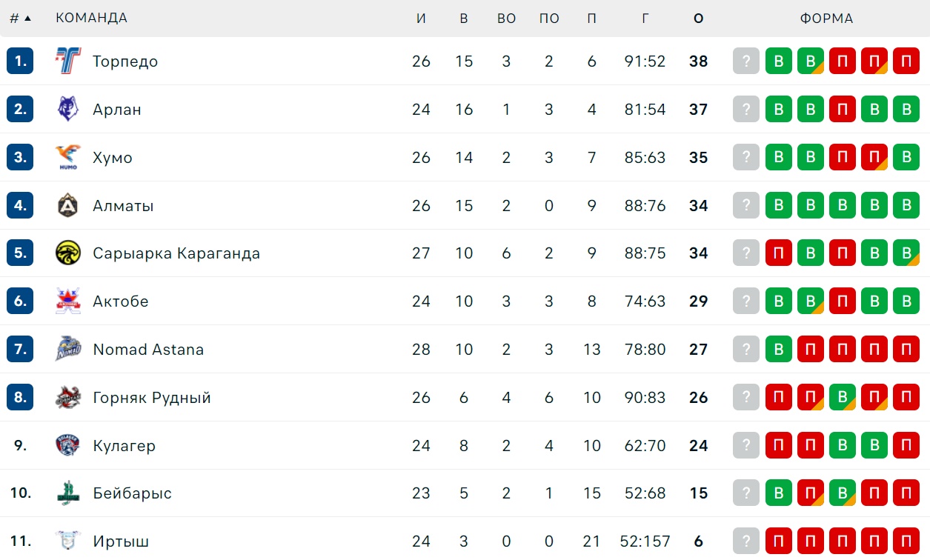Screen dimensions: 930x560
Task: Sort by the Г goals column
Action: coord(645,19)
